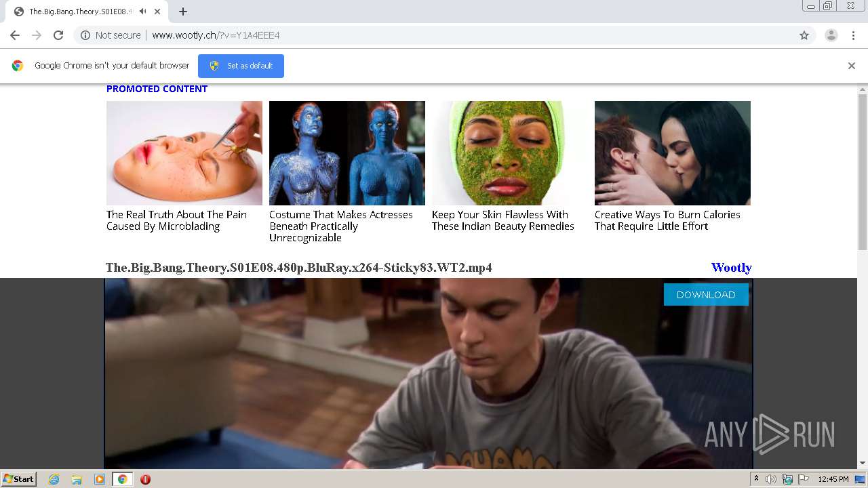Open the Indian beauty remedies thumbnail
This screenshot has width=868, height=488.
510,153
